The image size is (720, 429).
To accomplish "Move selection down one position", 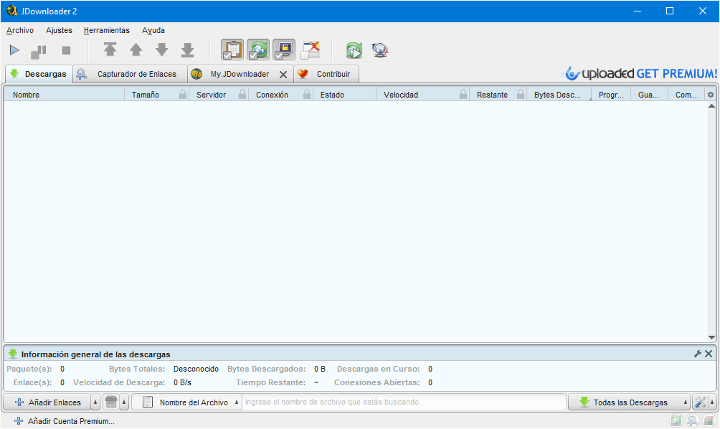I will pyautogui.click(x=162, y=50).
